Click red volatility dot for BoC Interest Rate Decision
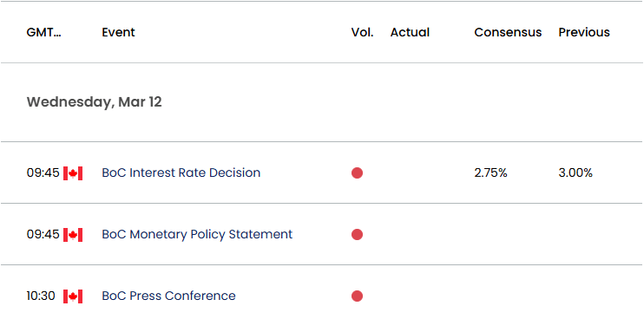The height and width of the screenshot is (319, 644). click(357, 173)
